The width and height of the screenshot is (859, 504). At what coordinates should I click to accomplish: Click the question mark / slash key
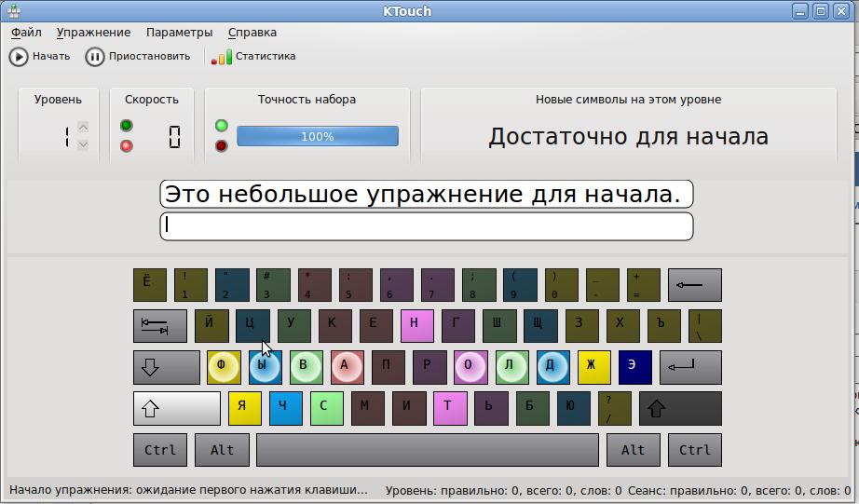[614, 408]
